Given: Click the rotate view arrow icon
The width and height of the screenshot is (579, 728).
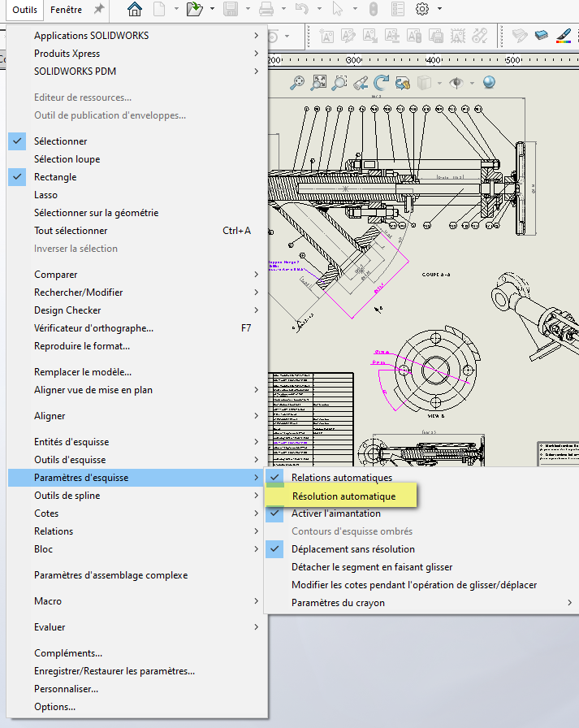Looking at the screenshot, I should tap(382, 82).
